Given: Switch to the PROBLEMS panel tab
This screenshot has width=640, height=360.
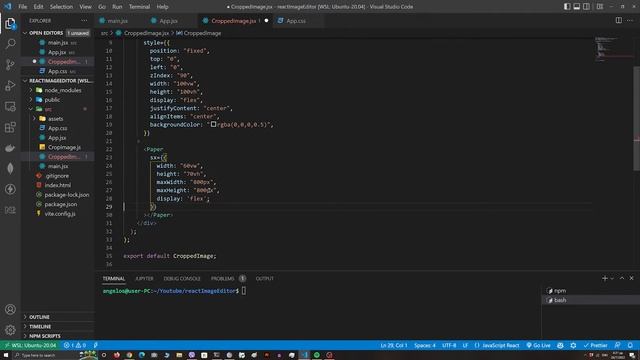Looking at the screenshot, I should pyautogui.click(x=222, y=278).
